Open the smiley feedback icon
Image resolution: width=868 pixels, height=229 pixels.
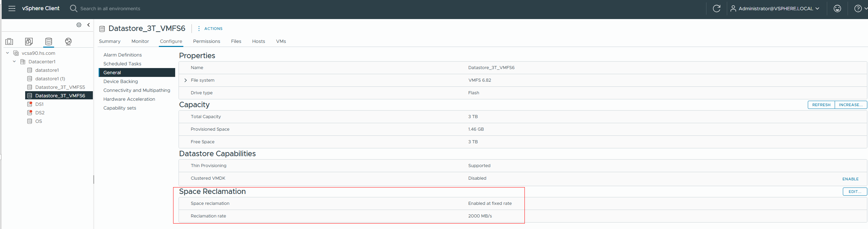click(x=837, y=9)
